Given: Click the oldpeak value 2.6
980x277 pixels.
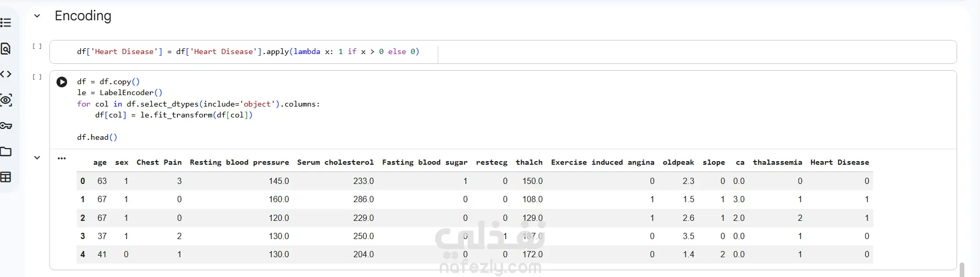Looking at the screenshot, I should click(x=689, y=218).
